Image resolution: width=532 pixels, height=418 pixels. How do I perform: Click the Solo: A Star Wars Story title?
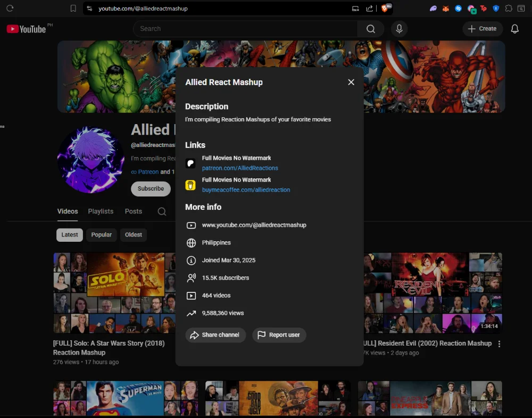pos(109,348)
